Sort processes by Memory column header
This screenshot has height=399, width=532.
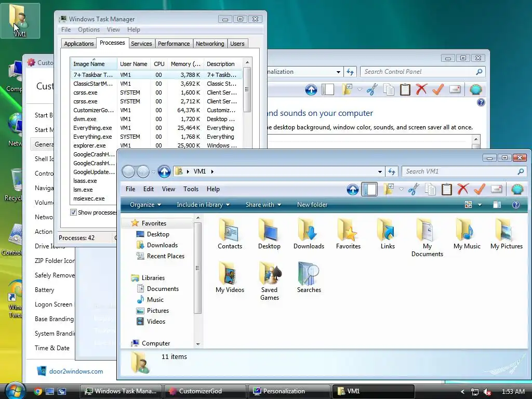pos(185,64)
